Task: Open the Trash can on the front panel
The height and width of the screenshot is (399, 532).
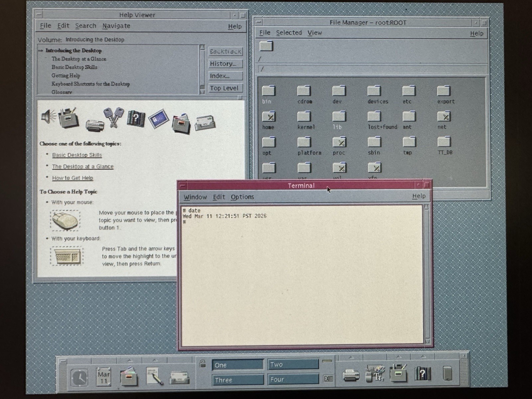Action: [x=448, y=373]
